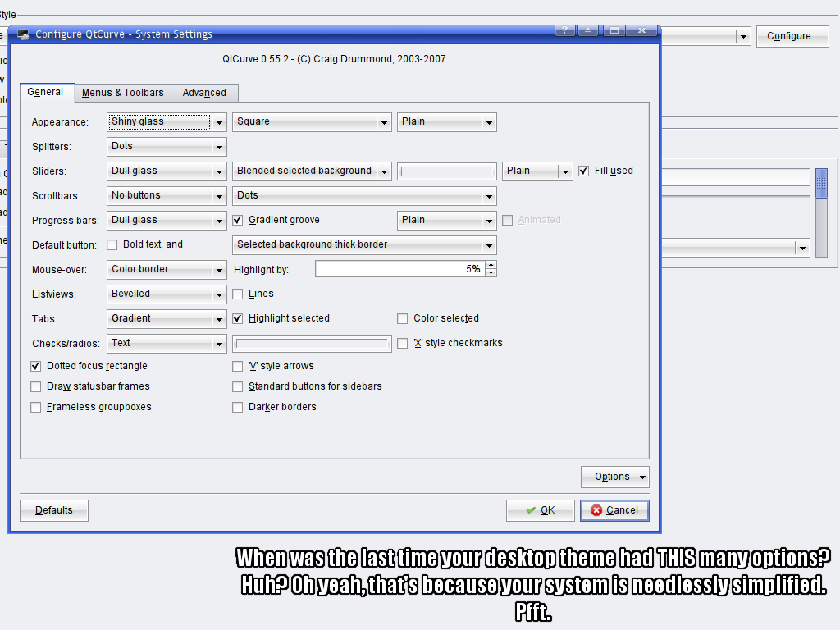Open the Advanced tab

pos(204,93)
